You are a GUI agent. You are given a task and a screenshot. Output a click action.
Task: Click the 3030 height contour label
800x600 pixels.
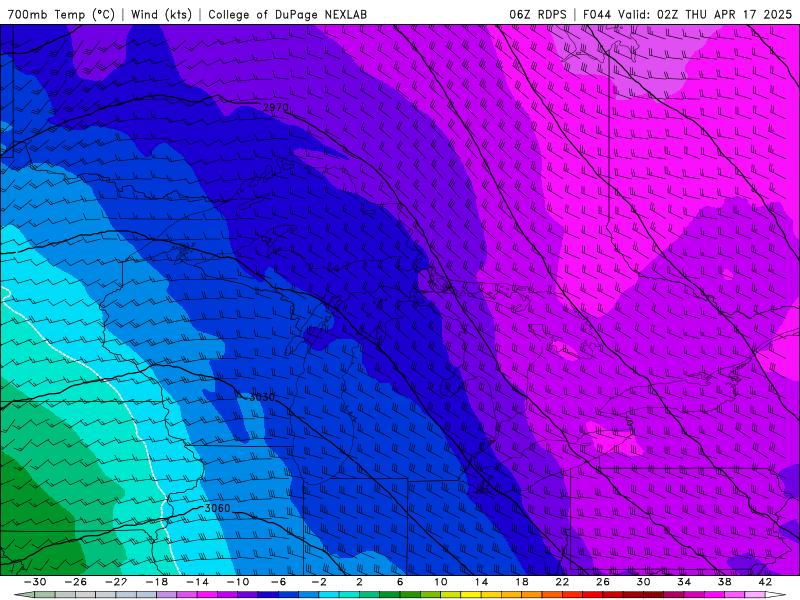point(262,397)
